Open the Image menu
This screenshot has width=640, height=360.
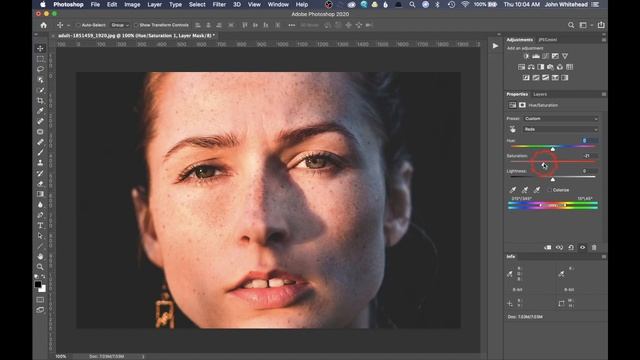pos(132,4)
